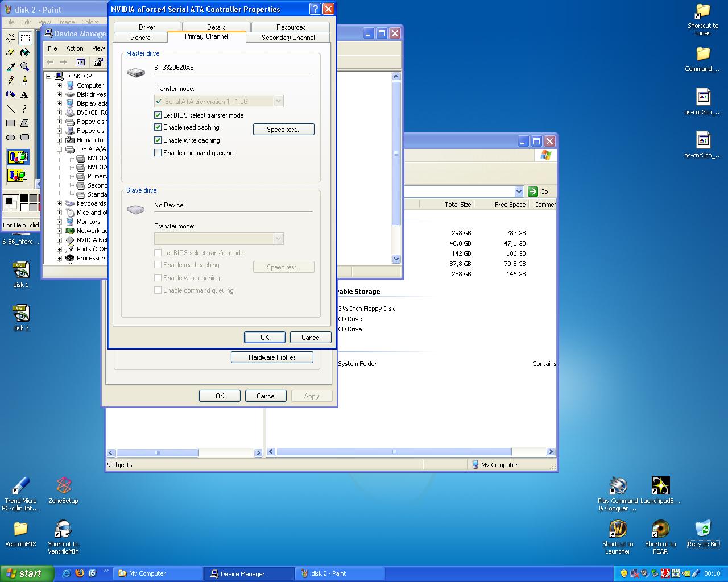728x582 pixels.
Task: Activate the Magnifier tool in Paint
Action: click(24, 66)
